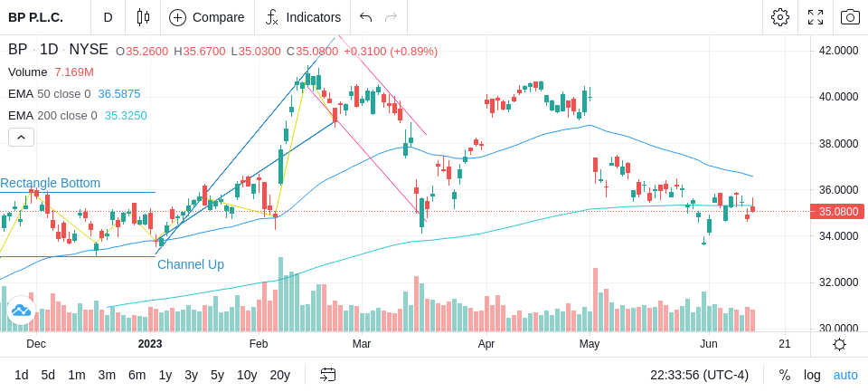The height and width of the screenshot is (392, 868).
Task: Open the Indicators dialog
Action: (303, 17)
